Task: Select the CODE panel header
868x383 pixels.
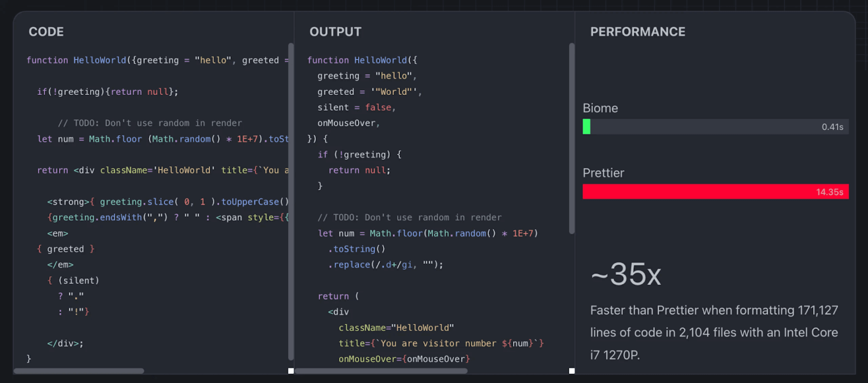Action: tap(46, 31)
